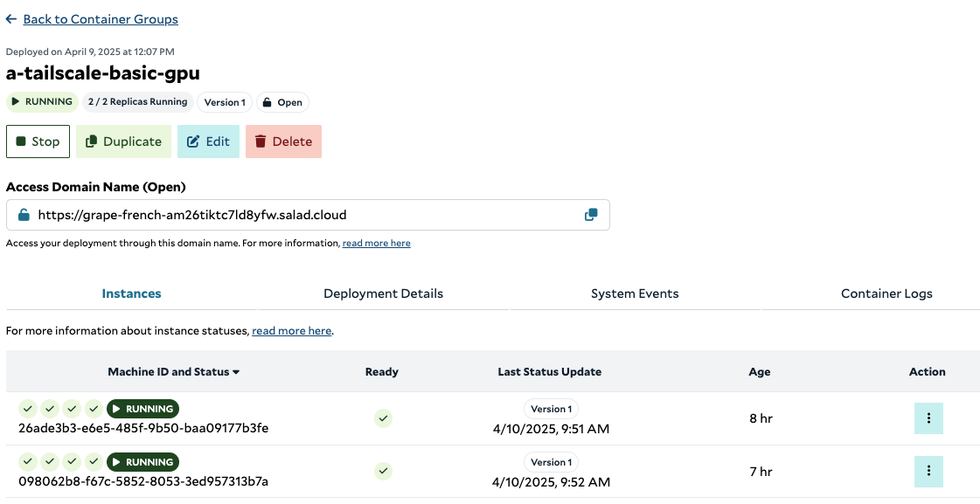Click the first status checkmark of the 26ade3b3 instance
Viewport: 980px width, 504px height.
tap(27, 409)
